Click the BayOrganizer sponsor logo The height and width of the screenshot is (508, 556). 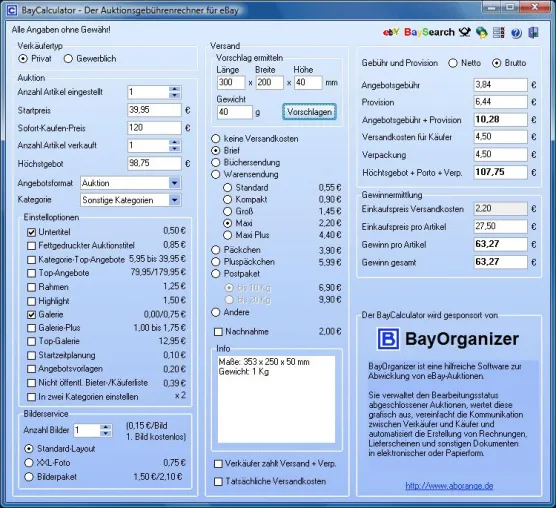(x=448, y=339)
